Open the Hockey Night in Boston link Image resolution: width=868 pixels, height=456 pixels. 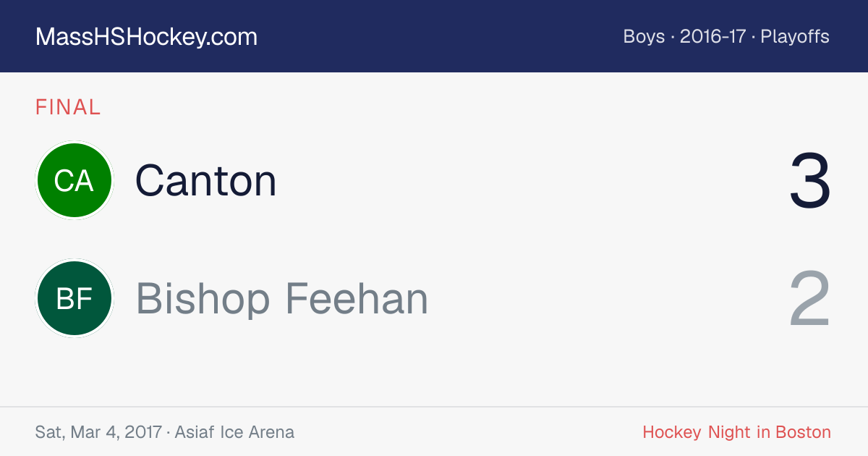[x=736, y=432]
